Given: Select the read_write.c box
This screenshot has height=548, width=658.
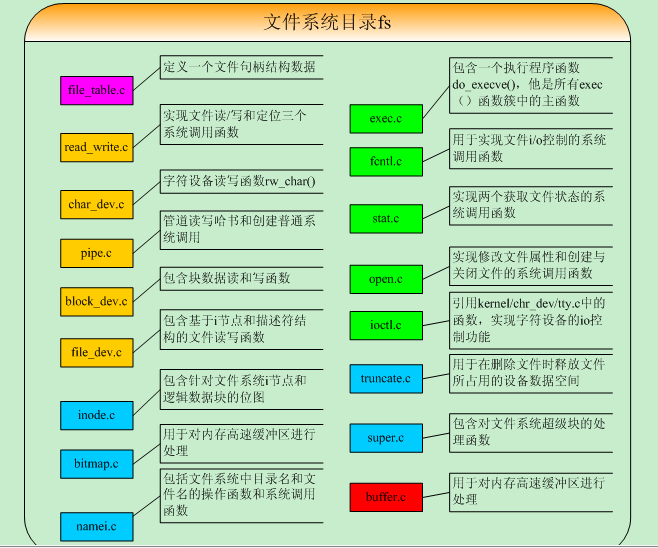Looking at the screenshot, I should click(97, 147).
